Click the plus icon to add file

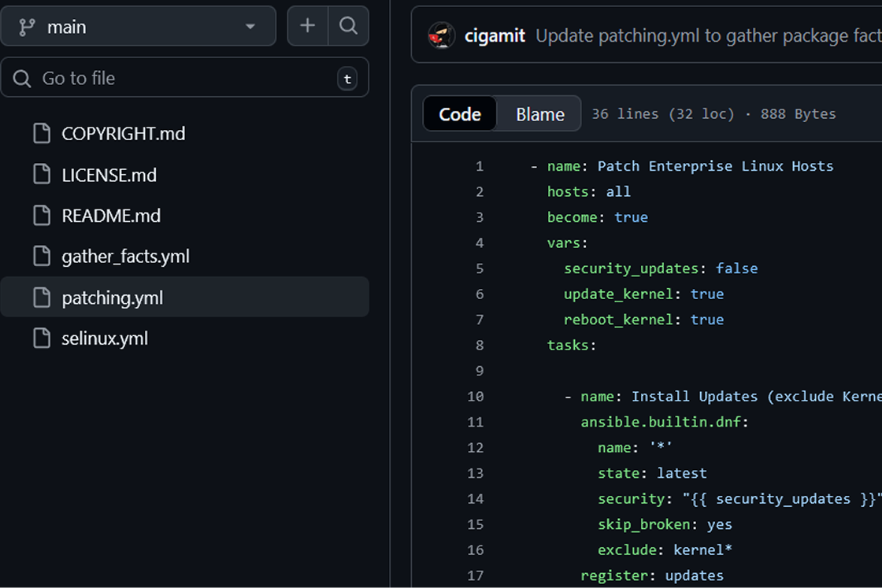[x=307, y=26]
